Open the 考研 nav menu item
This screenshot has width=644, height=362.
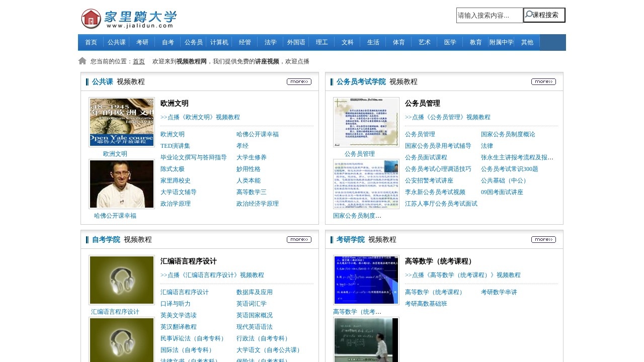[x=142, y=42]
